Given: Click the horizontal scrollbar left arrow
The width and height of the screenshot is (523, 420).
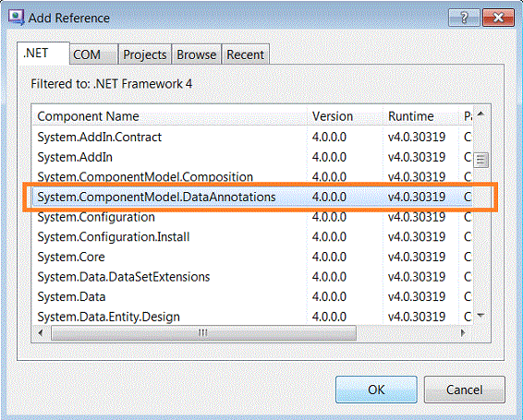Looking at the screenshot, I should 41,332.
